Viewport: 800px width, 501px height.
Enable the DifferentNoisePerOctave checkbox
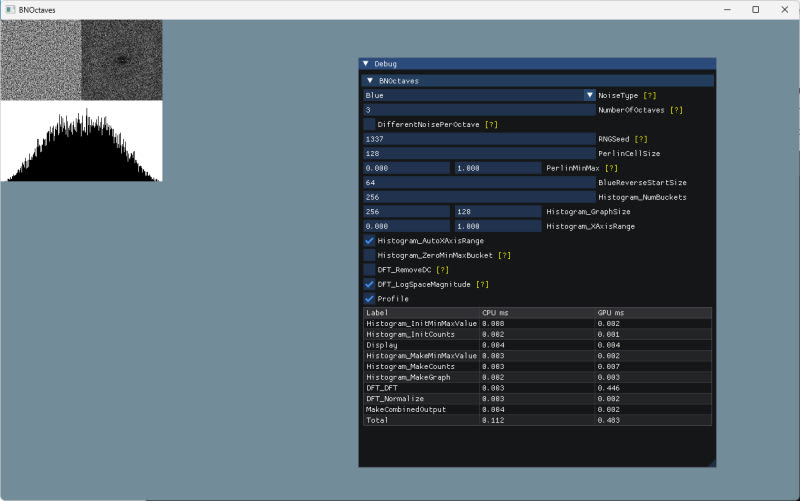(x=370, y=124)
